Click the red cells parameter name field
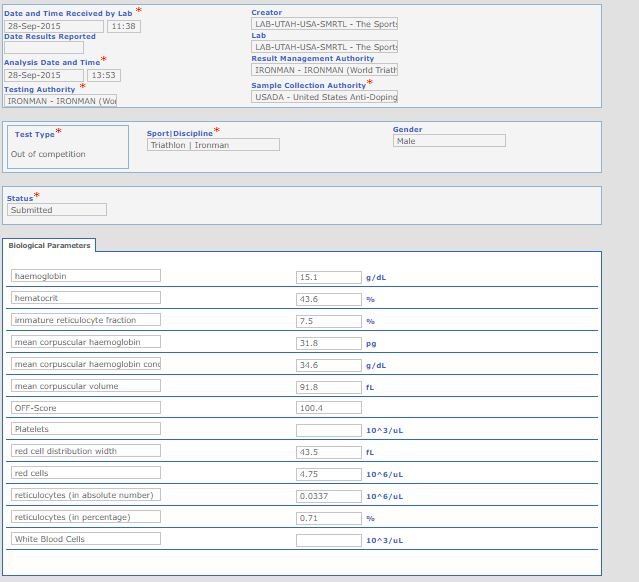639x582 pixels. [86, 473]
